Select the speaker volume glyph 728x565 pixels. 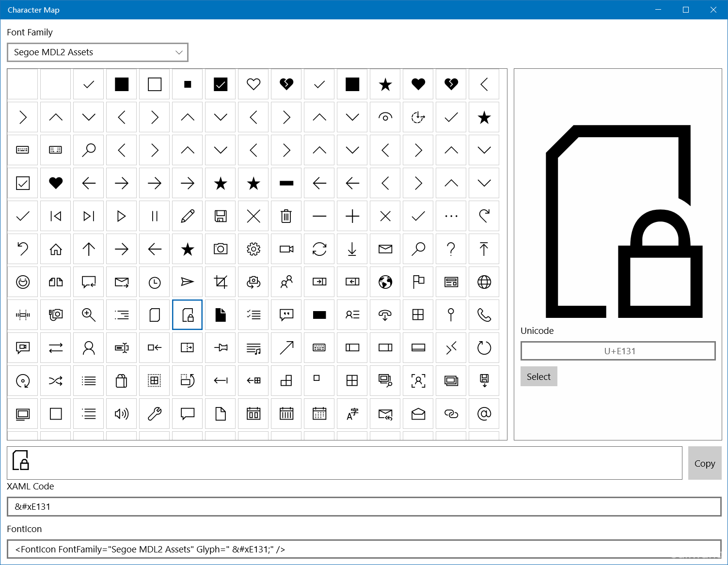(122, 414)
